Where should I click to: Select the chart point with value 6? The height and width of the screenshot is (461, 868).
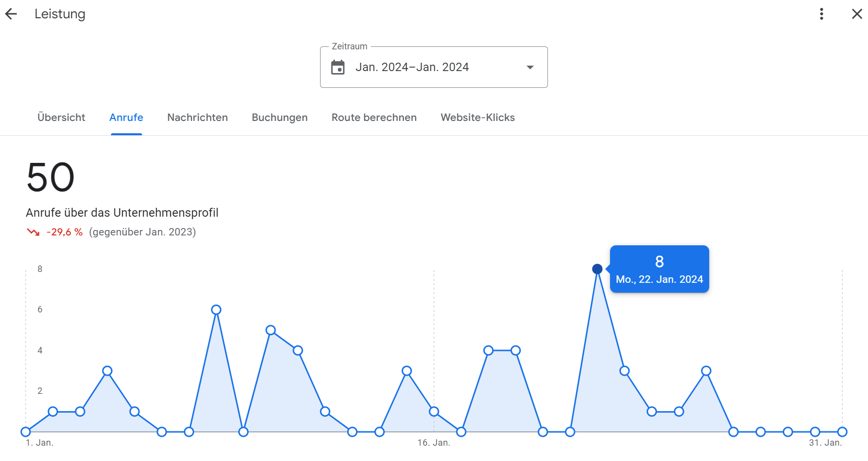[216, 310]
